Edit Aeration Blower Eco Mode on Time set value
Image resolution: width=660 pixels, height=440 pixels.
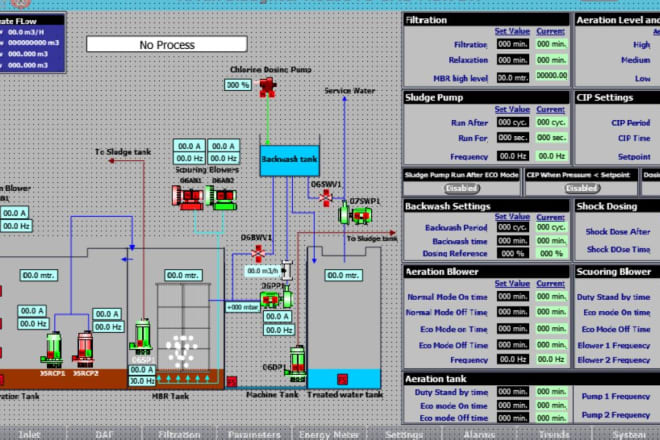tap(513, 328)
